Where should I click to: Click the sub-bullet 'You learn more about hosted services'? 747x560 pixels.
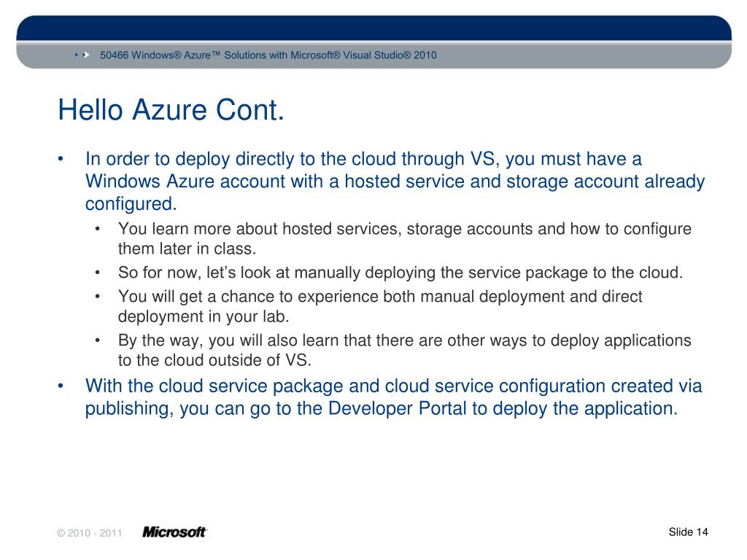[x=404, y=238]
